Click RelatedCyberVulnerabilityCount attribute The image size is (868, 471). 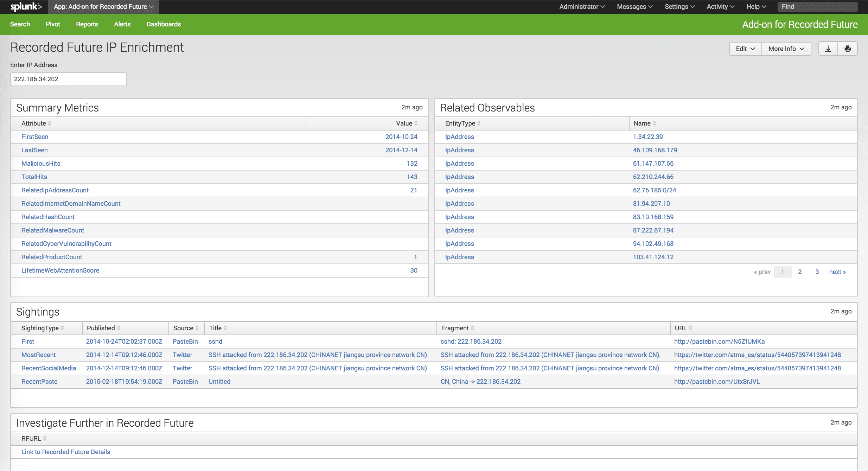[x=66, y=244]
